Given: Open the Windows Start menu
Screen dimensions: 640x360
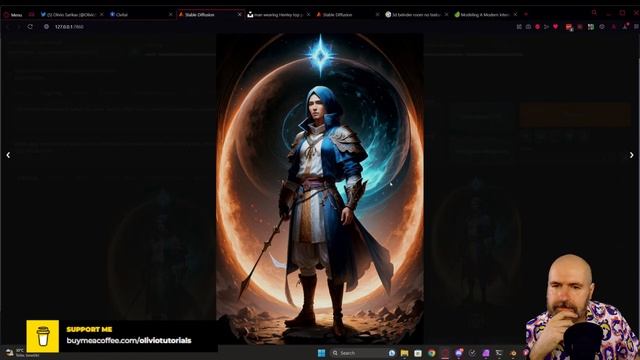Looking at the screenshot, I should [322, 353].
